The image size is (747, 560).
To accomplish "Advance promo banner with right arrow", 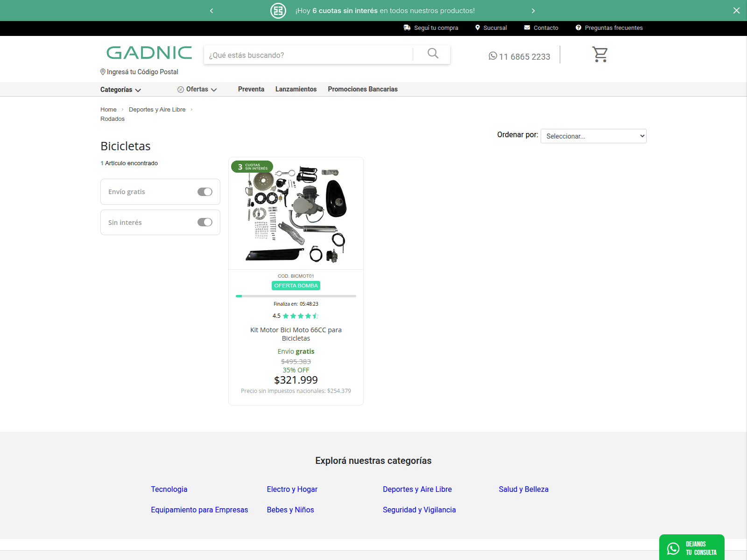I will [x=533, y=11].
